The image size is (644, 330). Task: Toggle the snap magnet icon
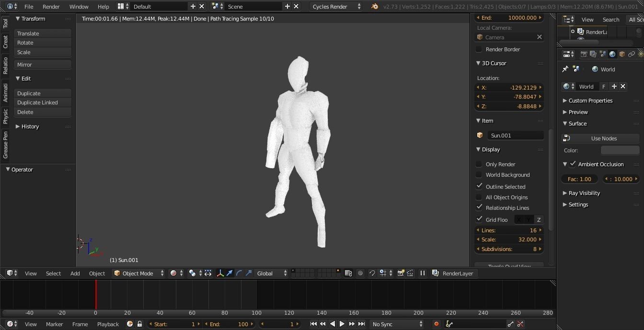(372, 273)
